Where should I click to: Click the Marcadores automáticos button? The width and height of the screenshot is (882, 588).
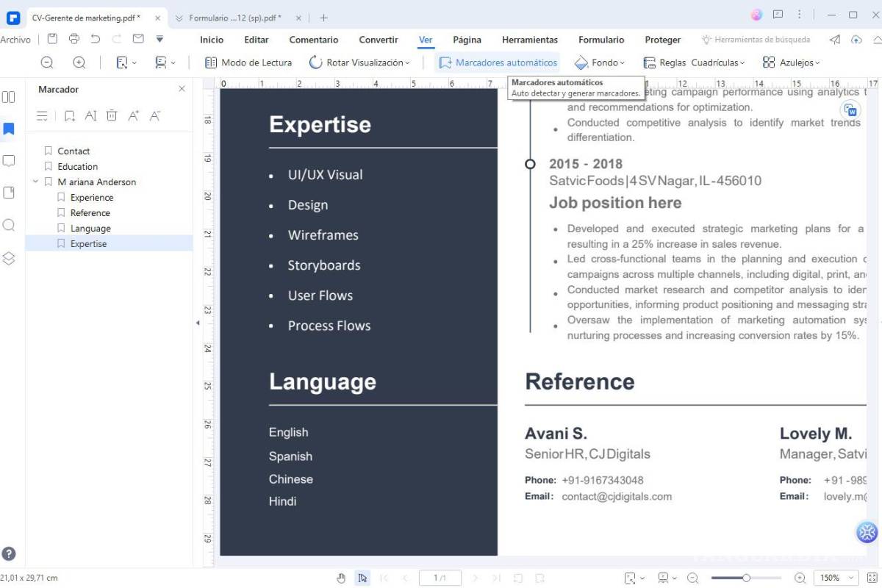(x=498, y=62)
